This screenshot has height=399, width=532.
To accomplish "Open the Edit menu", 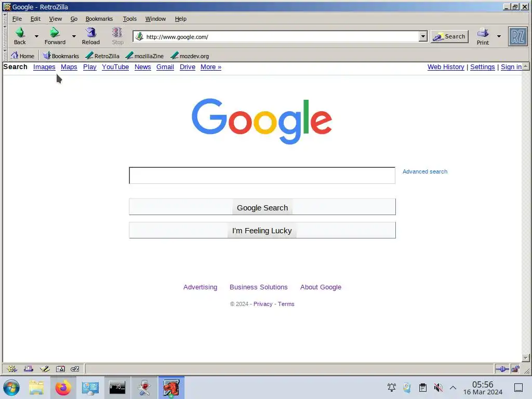I will pyautogui.click(x=35, y=19).
